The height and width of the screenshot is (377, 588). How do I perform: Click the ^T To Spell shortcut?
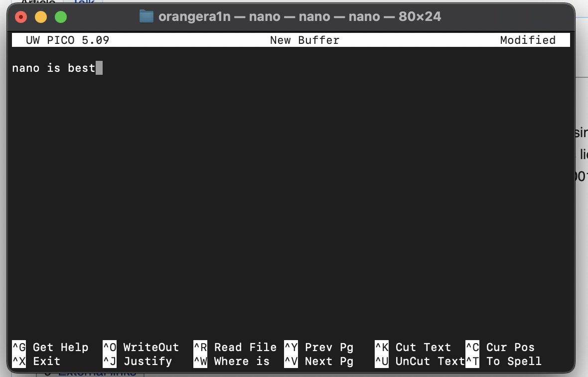pos(504,361)
